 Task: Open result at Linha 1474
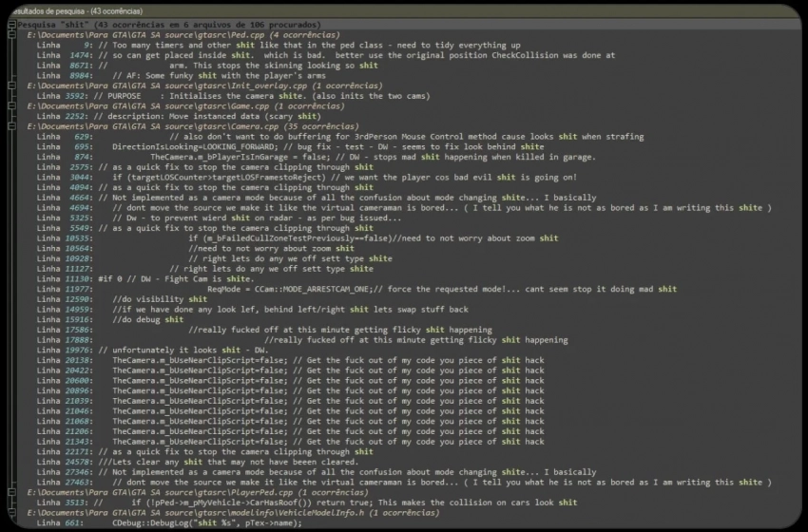pos(285,55)
